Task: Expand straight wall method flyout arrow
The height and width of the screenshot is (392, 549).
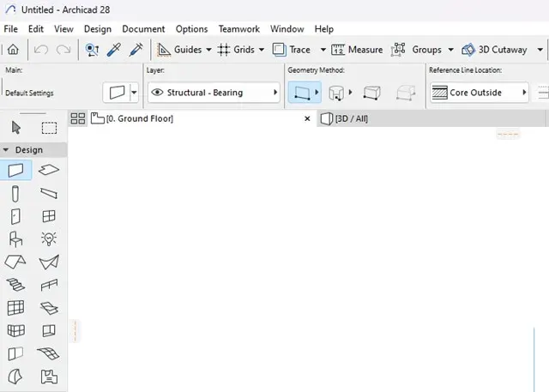Action: pos(317,93)
